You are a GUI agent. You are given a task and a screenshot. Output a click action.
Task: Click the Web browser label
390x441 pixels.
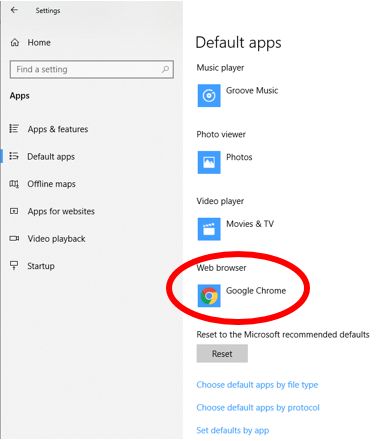(x=221, y=268)
